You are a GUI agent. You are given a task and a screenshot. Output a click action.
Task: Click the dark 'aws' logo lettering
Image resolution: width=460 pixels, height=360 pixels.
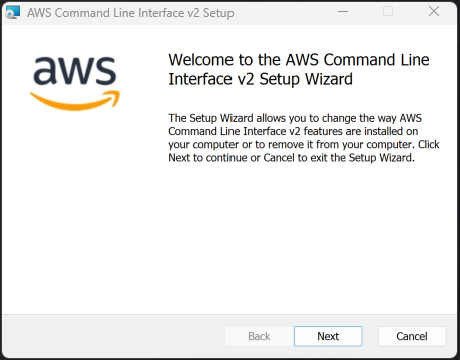click(75, 70)
